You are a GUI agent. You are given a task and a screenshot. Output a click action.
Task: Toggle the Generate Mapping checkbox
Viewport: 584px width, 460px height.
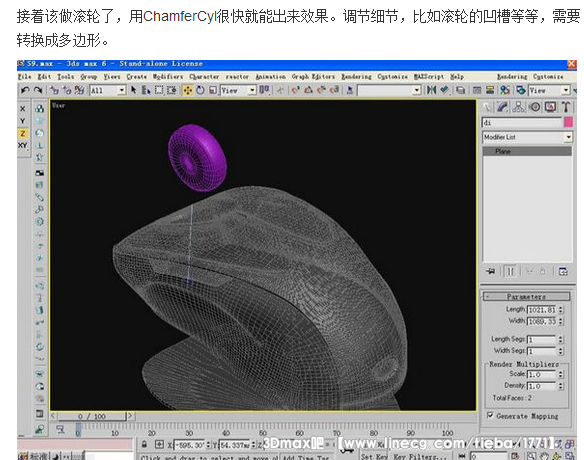tap(491, 415)
